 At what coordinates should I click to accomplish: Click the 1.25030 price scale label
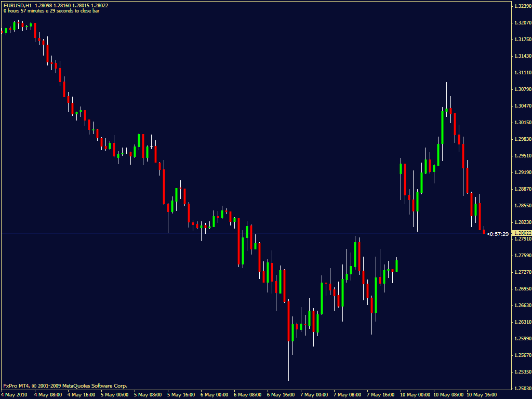521,389
